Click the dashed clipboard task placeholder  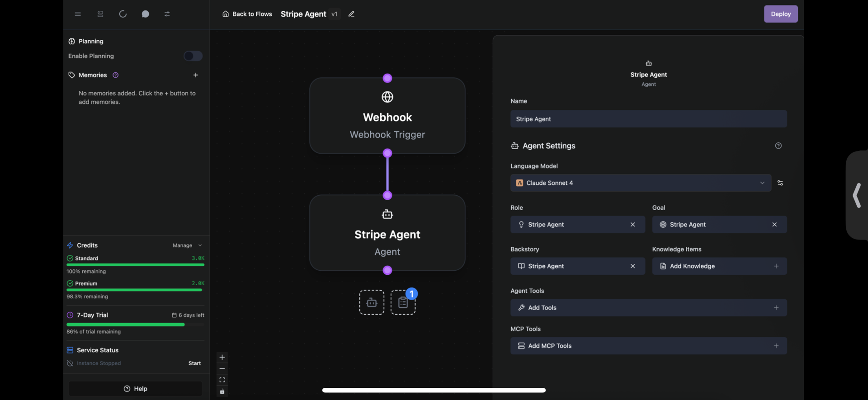coord(403,302)
